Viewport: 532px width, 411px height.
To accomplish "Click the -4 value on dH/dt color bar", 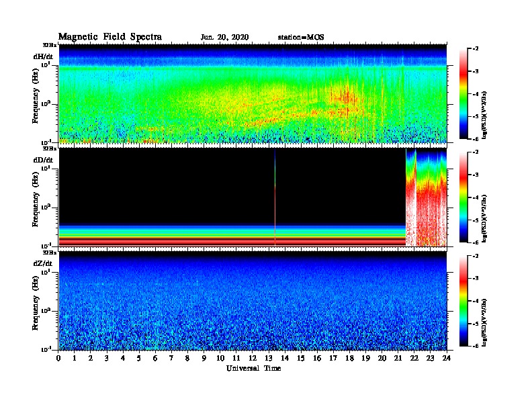I will click(x=476, y=94).
